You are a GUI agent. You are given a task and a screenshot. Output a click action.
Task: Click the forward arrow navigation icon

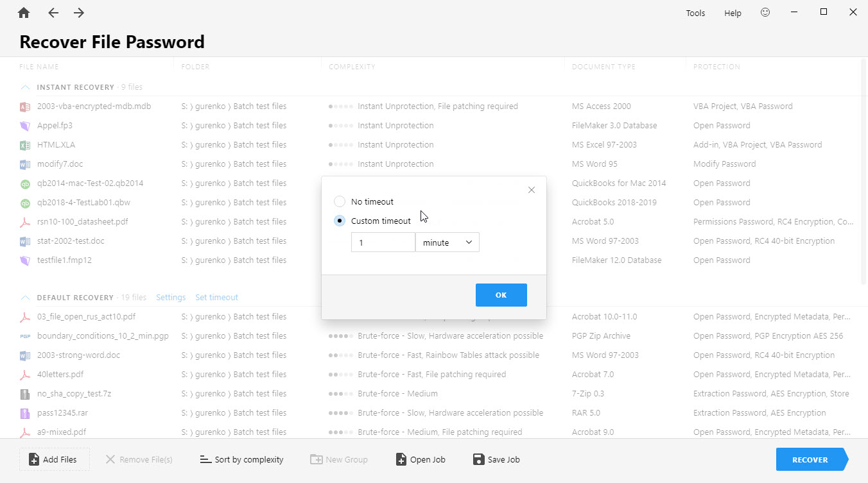click(x=79, y=13)
